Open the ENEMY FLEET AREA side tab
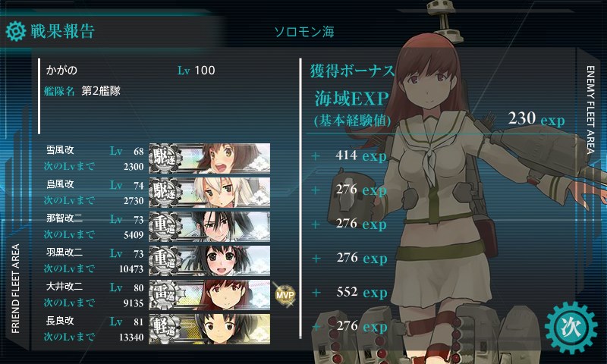This screenshot has width=607, height=364. 590,110
